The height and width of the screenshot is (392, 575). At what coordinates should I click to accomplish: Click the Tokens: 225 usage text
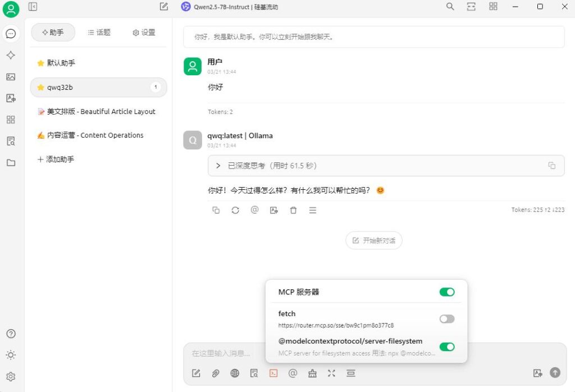pyautogui.click(x=537, y=209)
